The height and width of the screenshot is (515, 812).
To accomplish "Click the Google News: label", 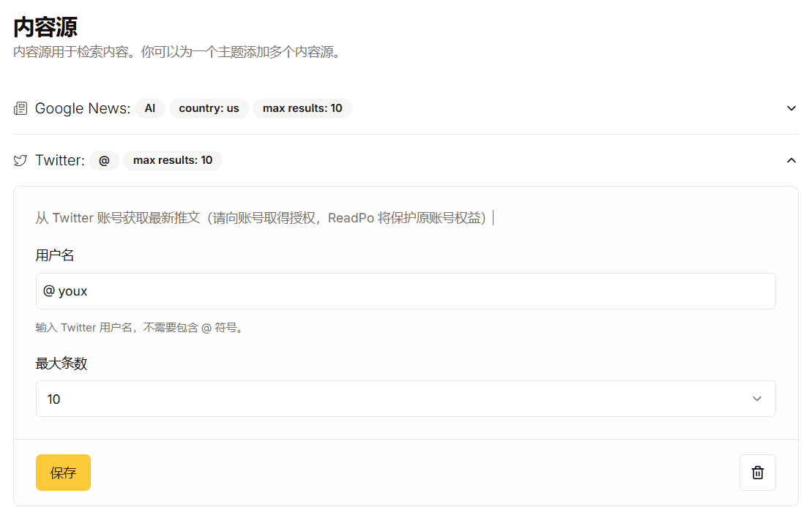I will click(83, 108).
